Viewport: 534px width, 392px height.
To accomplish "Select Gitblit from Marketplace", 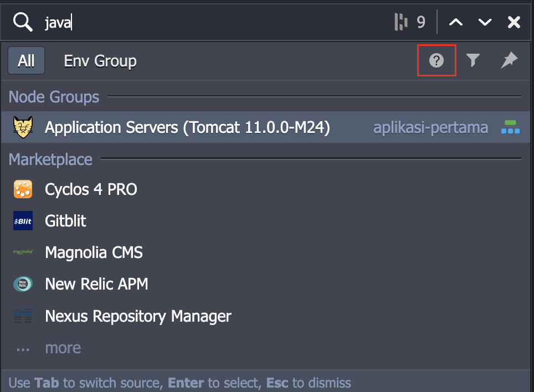I will 266,221.
